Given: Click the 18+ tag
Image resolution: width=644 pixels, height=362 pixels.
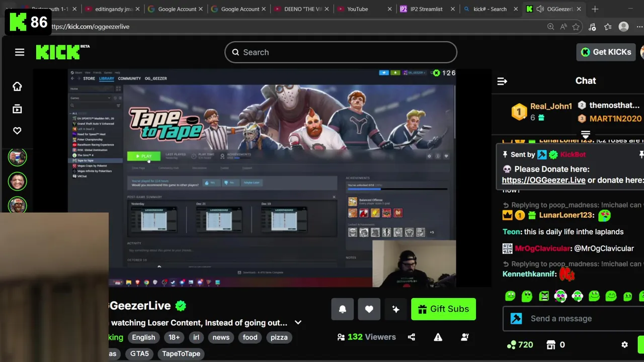Looking at the screenshot, I should 174,337.
